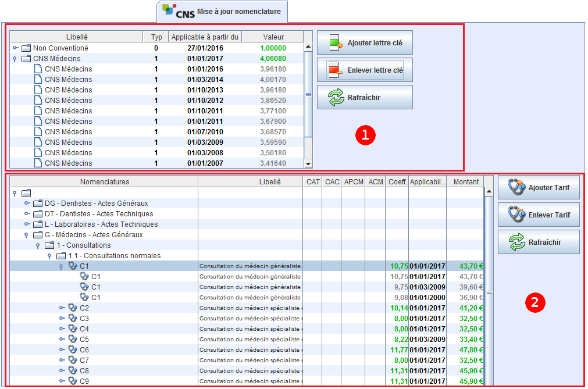Sort by the Applicable à partir du column
The image size is (588, 389).
click(x=204, y=37)
